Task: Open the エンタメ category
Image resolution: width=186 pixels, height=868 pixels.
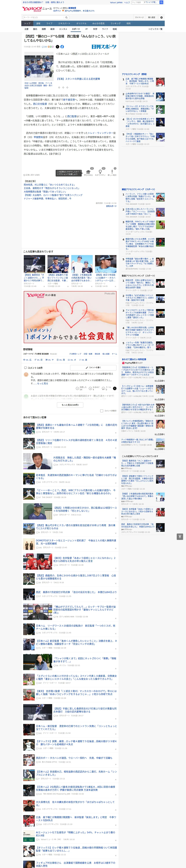Action: [x=63, y=29]
